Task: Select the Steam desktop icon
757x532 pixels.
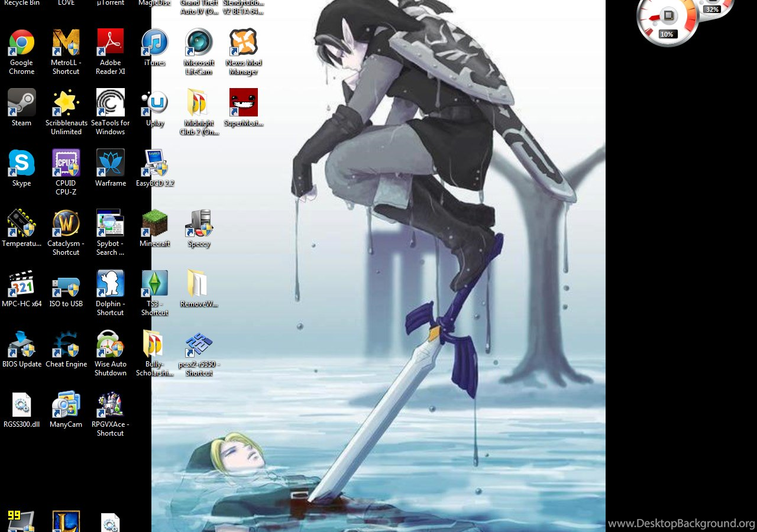Action: tap(21, 102)
